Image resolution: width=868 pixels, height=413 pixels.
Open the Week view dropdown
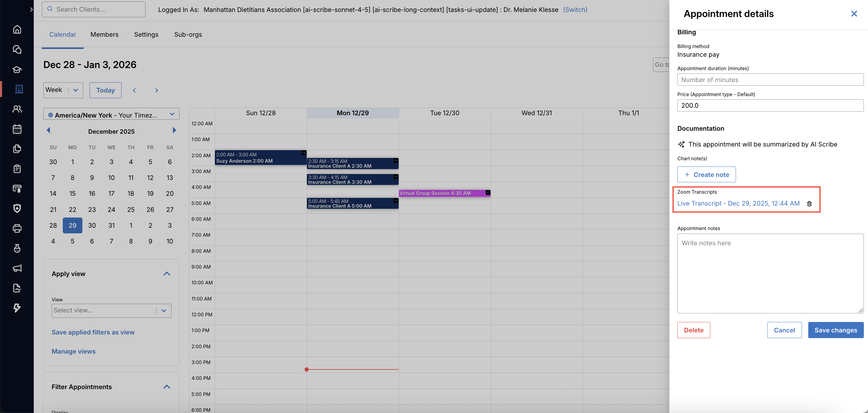coord(63,90)
